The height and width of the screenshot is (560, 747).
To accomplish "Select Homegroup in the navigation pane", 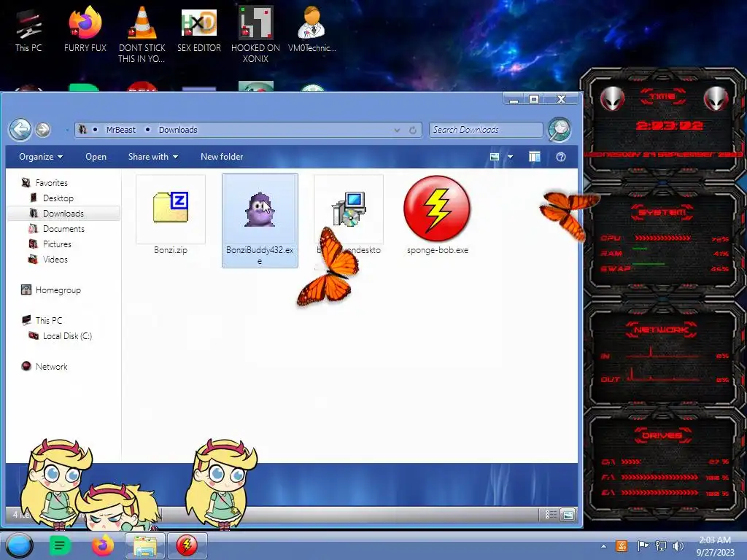I will (x=58, y=290).
